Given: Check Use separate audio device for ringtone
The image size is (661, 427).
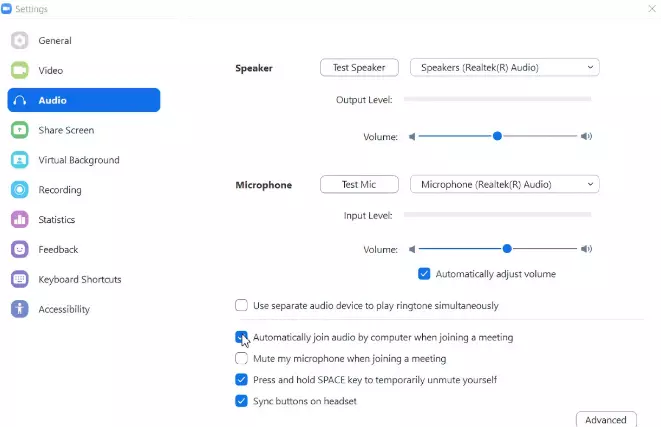Looking at the screenshot, I should click(x=241, y=305).
